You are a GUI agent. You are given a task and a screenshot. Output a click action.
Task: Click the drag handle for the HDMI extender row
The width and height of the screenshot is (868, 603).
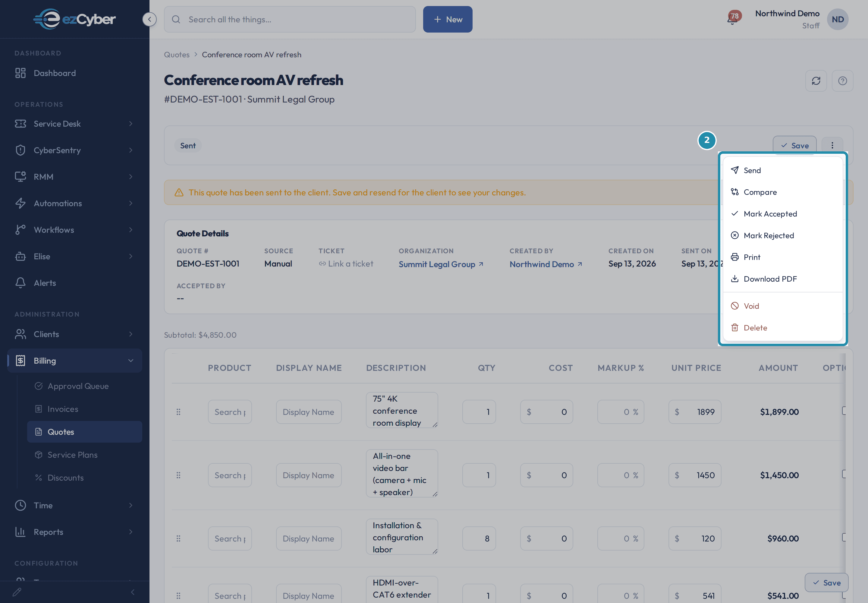tap(178, 596)
